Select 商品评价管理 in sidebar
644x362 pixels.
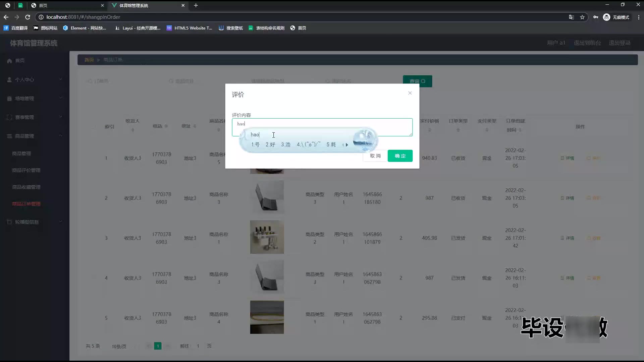click(x=26, y=170)
